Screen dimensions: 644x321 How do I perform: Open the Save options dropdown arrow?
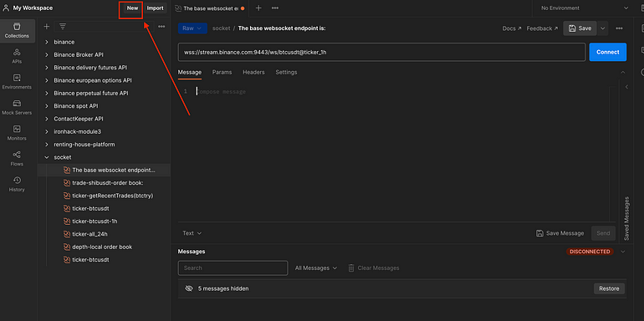tap(602, 28)
